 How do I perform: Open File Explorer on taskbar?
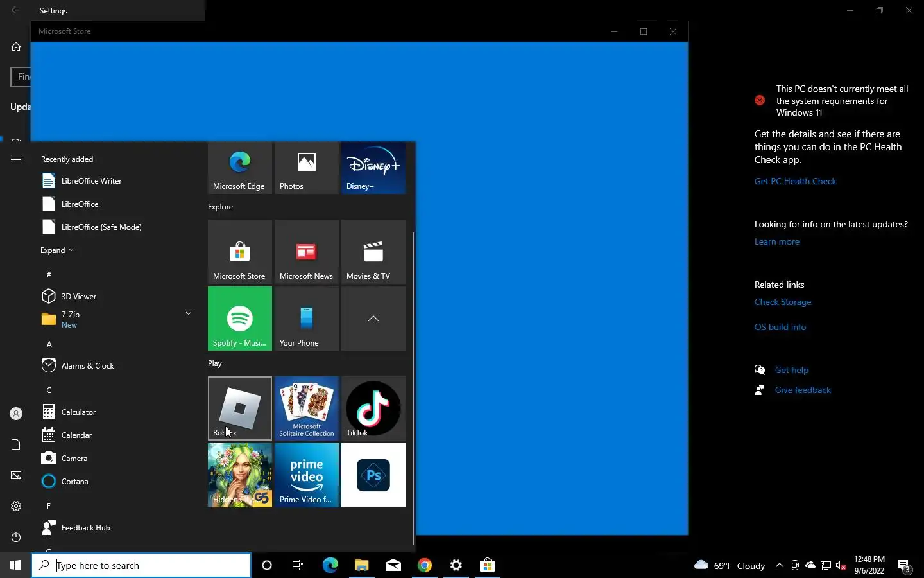(x=362, y=565)
